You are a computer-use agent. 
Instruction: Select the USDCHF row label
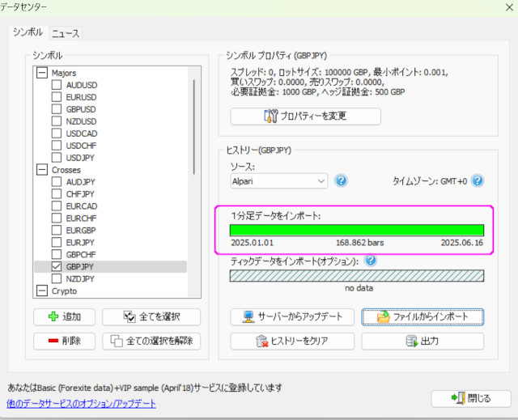pos(81,146)
